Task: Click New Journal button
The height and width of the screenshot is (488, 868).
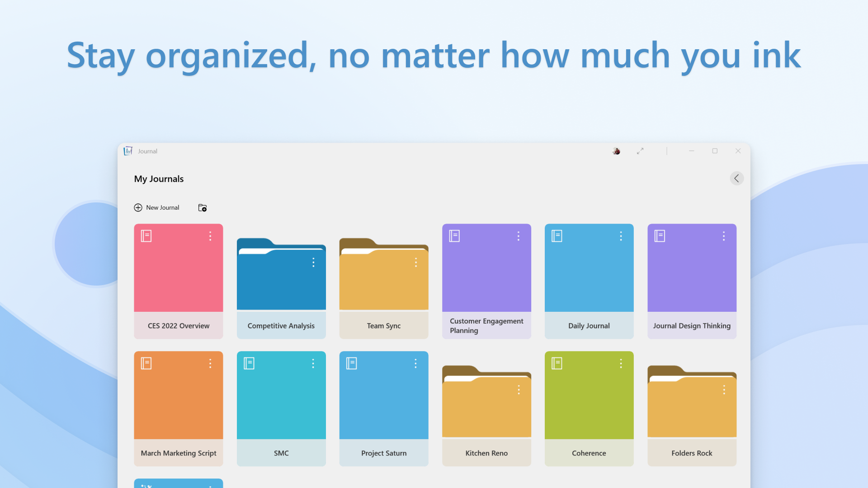Action: (156, 207)
